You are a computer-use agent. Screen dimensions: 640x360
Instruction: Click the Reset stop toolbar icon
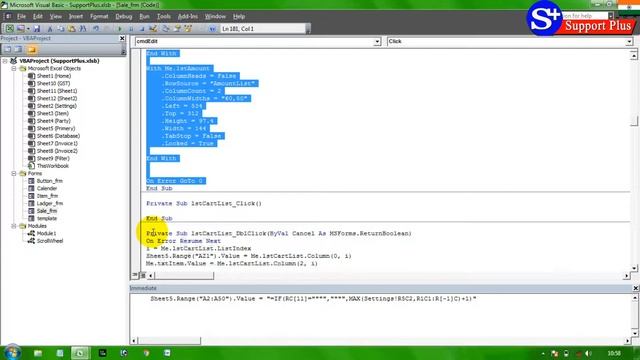142,29
